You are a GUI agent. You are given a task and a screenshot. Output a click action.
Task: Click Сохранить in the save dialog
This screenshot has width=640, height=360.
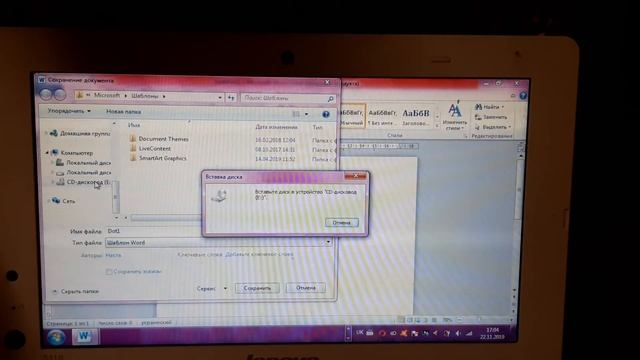coord(257,288)
